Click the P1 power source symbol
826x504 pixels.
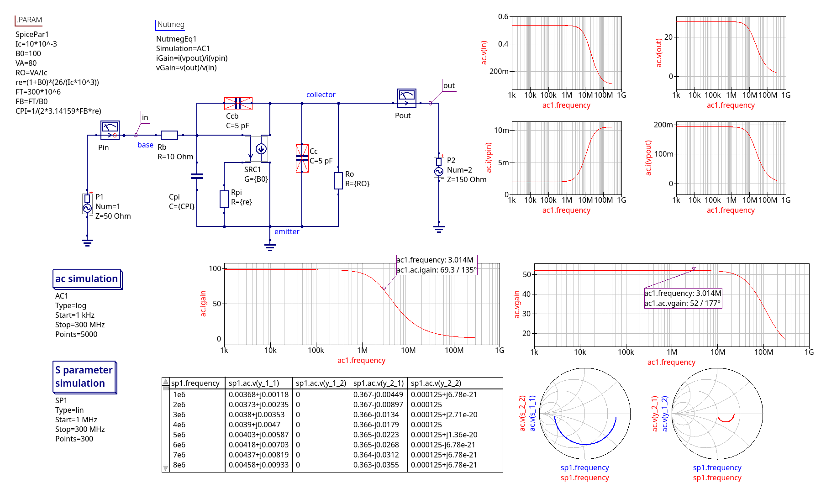coord(87,204)
